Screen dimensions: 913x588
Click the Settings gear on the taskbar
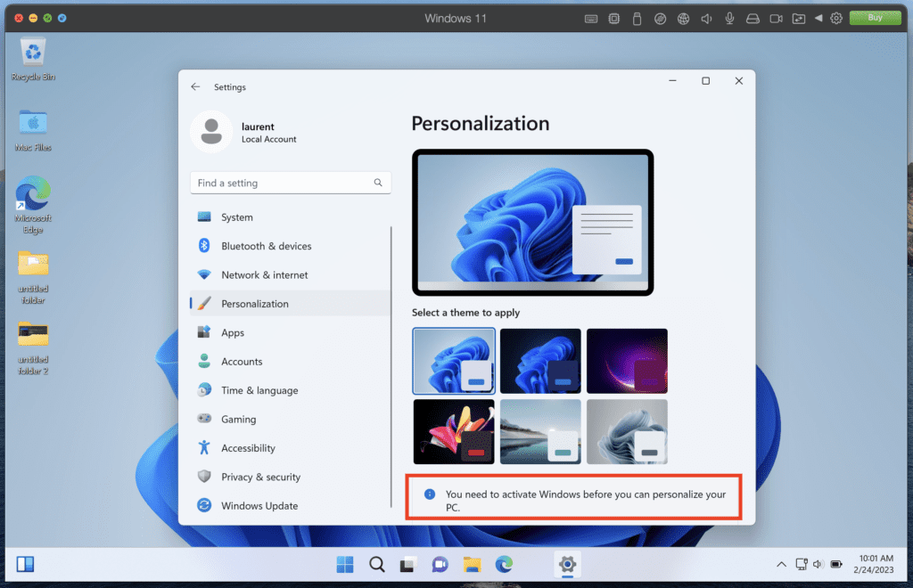567,564
